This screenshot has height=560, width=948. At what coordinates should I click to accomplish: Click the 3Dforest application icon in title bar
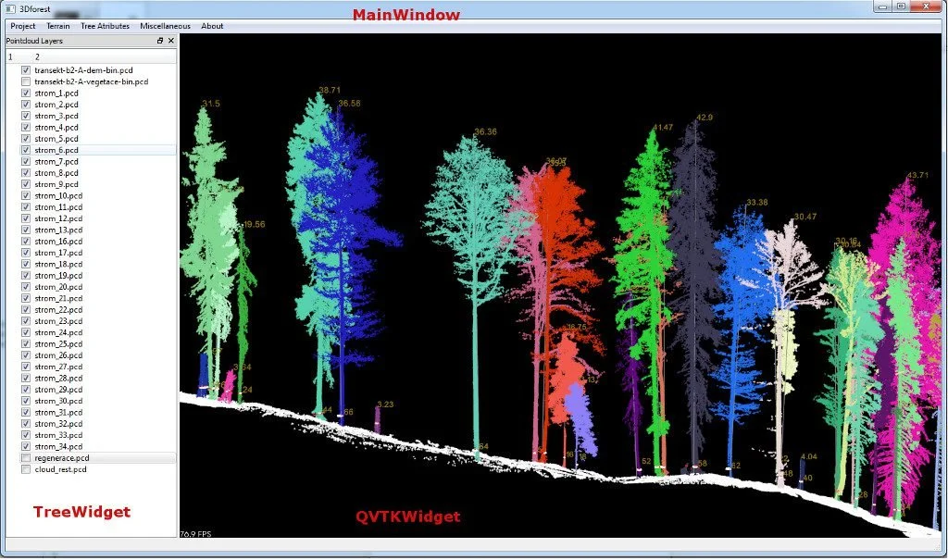point(10,9)
